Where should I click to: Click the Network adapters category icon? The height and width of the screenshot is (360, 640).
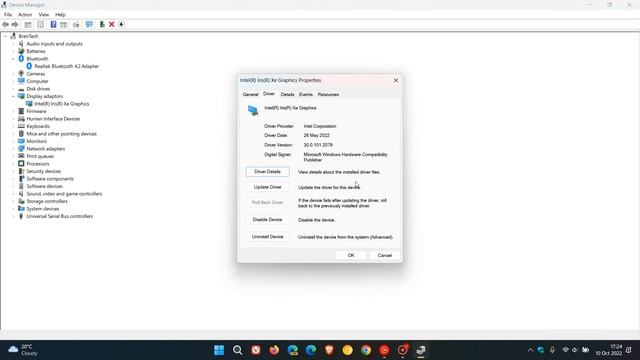click(21, 149)
